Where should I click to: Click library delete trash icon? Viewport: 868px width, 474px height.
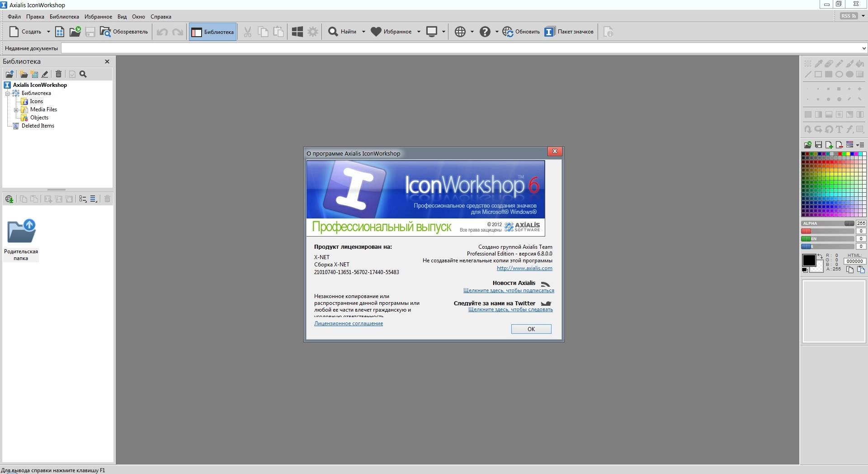pos(58,74)
